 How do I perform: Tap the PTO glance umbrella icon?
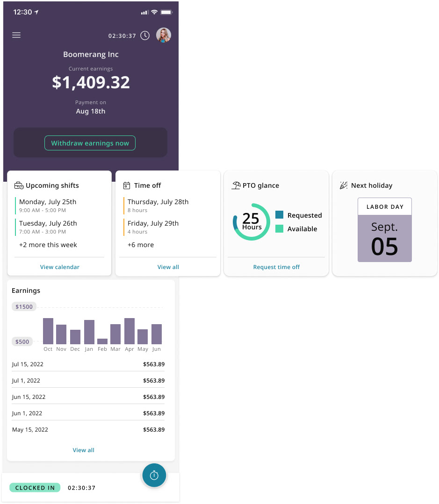coord(236,185)
